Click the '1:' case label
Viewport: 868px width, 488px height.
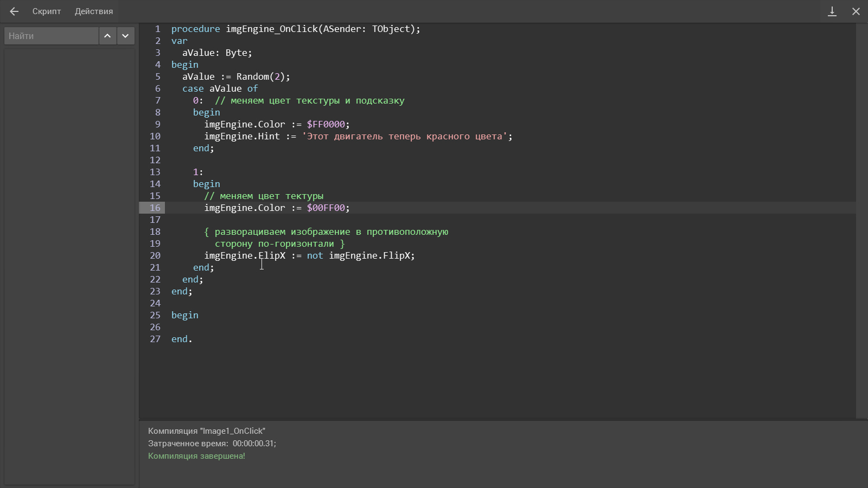[198, 172]
